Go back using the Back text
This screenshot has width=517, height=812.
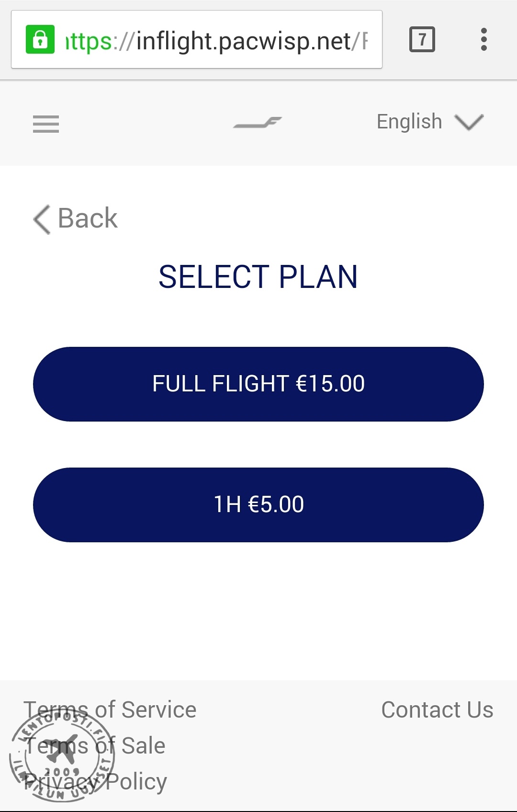pos(88,218)
